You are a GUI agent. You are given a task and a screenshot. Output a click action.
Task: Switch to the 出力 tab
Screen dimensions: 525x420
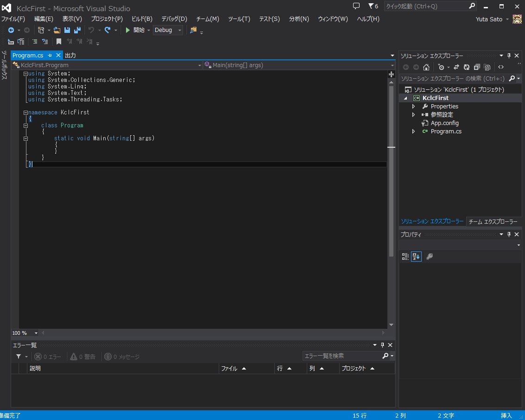[x=70, y=55]
